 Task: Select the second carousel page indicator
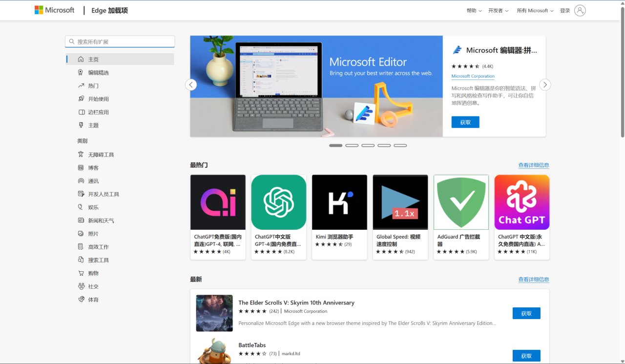tap(352, 145)
